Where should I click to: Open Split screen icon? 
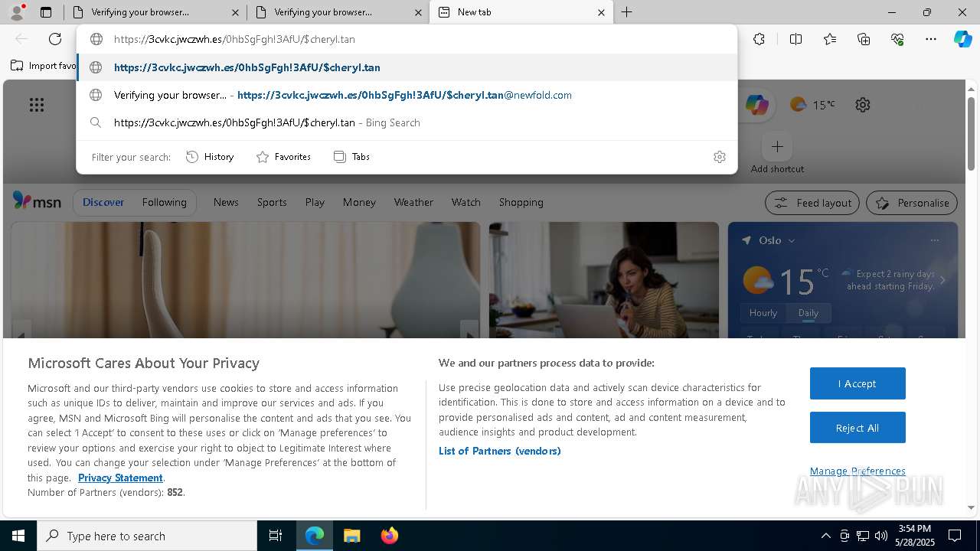pyautogui.click(x=795, y=39)
